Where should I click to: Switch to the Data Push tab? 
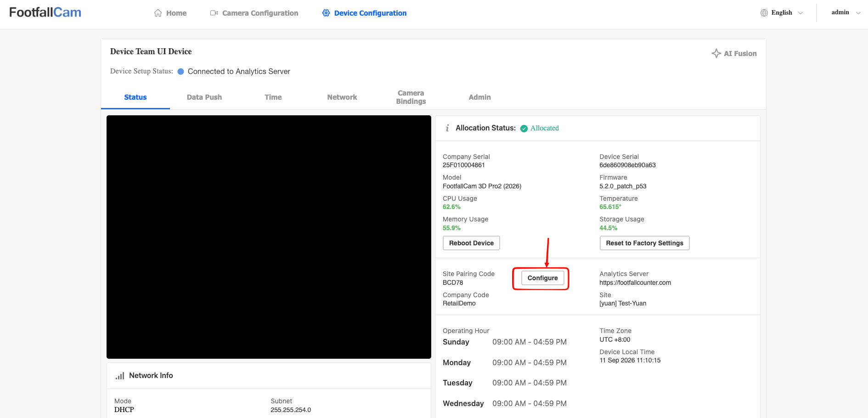204,97
